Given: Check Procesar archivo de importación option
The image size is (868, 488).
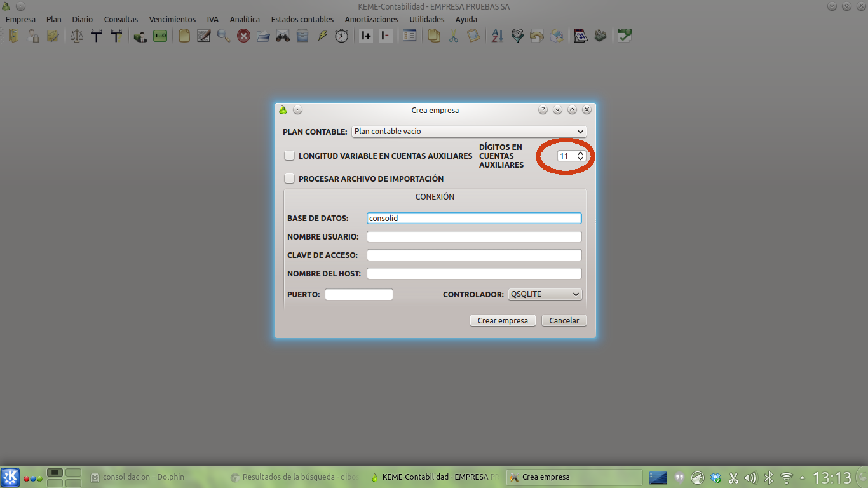Looking at the screenshot, I should [290, 179].
